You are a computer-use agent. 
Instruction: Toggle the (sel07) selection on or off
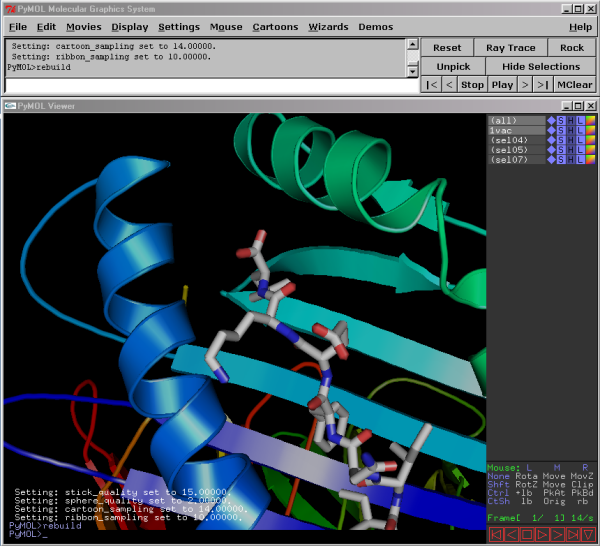516,160
